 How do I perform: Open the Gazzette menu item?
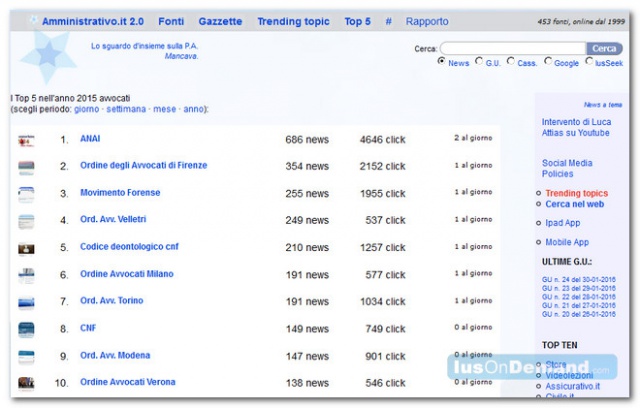[x=220, y=22]
